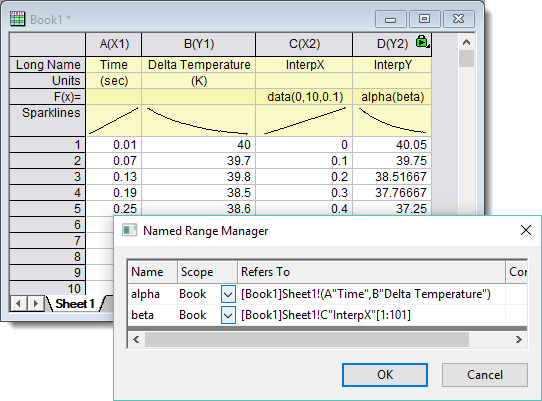Click the worksheet vertical scrollbar thumb
The height and width of the screenshot is (401, 542).
pos(466,59)
